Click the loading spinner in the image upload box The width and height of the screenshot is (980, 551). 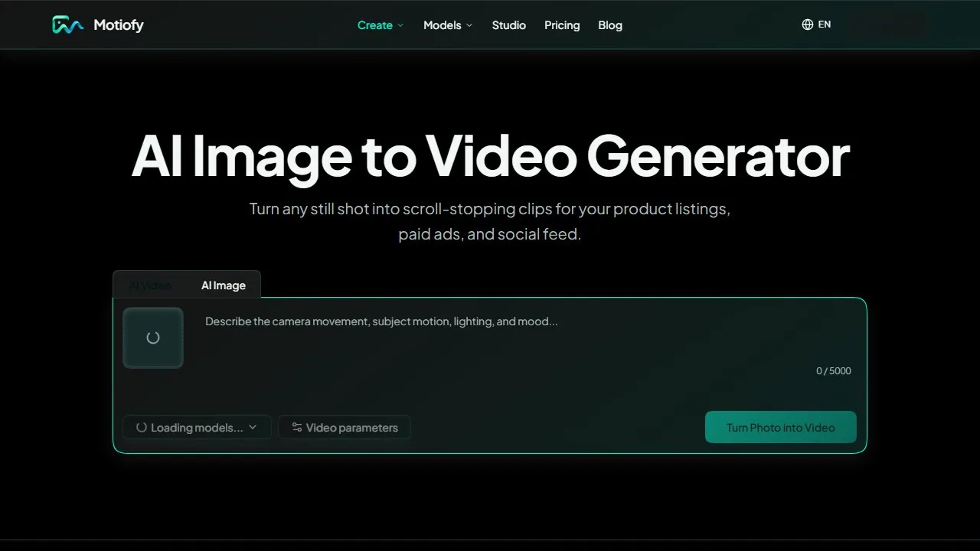point(153,337)
